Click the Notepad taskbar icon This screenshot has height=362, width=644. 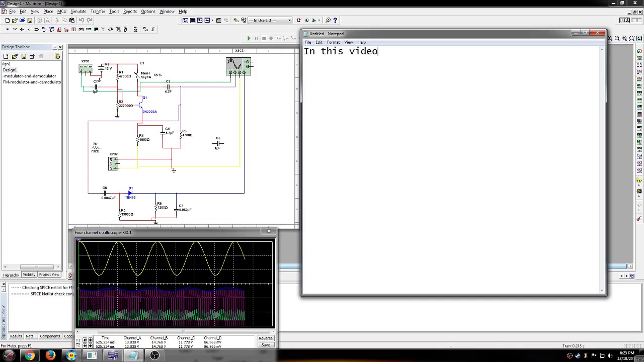pyautogui.click(x=133, y=355)
